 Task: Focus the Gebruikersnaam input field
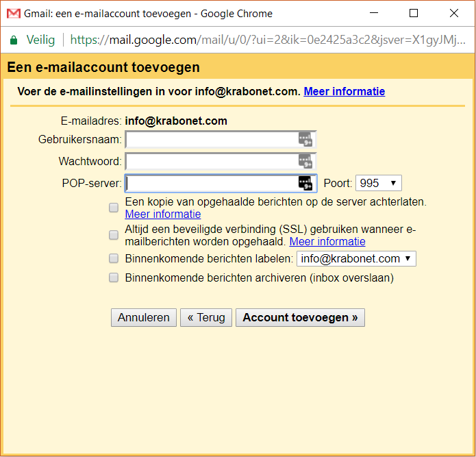[211, 140]
